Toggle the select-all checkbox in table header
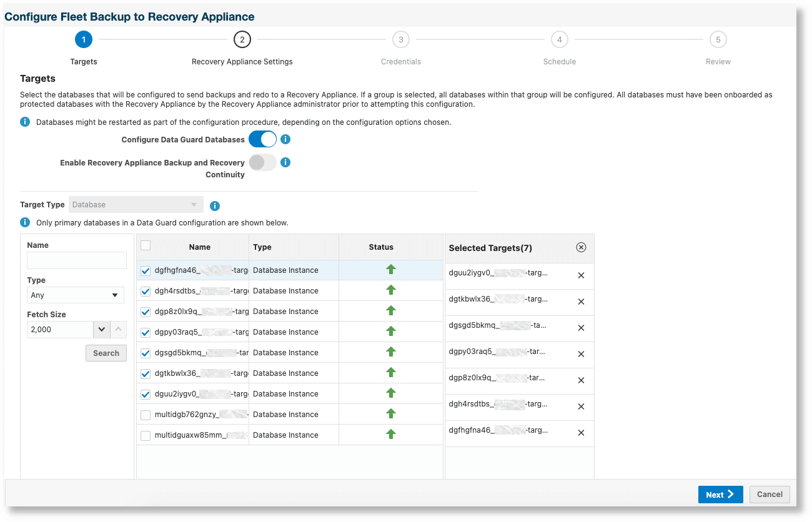The height and width of the screenshot is (522, 812). (146, 246)
